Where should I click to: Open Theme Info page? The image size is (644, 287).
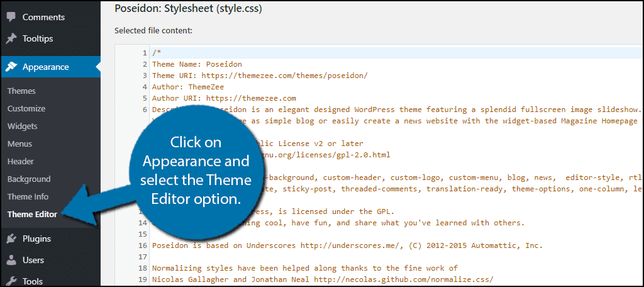(x=28, y=196)
